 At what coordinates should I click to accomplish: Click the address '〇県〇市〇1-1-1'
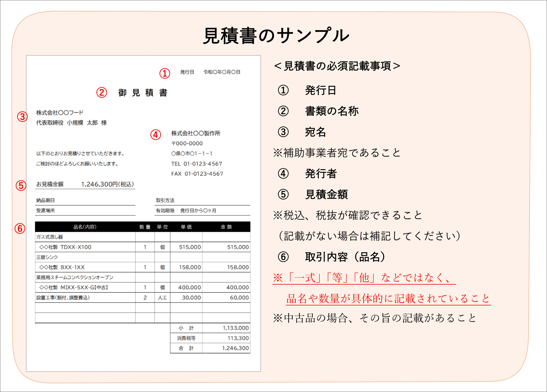[192, 153]
